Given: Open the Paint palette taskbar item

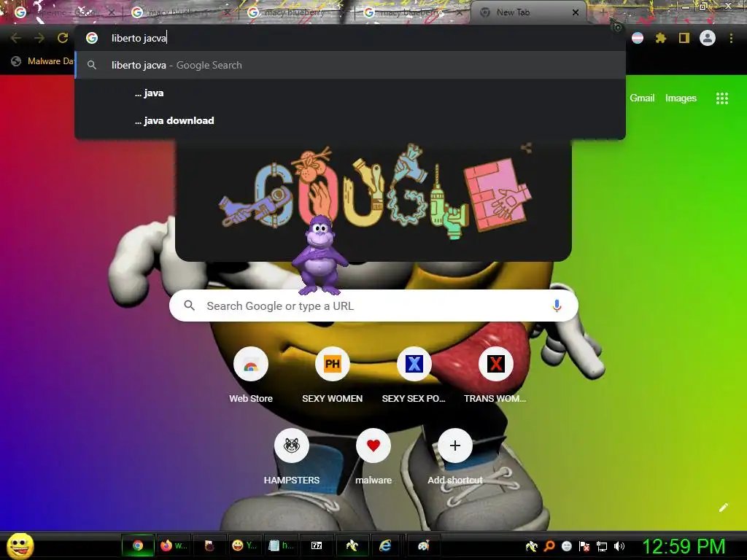Looking at the screenshot, I should pyautogui.click(x=423, y=545).
